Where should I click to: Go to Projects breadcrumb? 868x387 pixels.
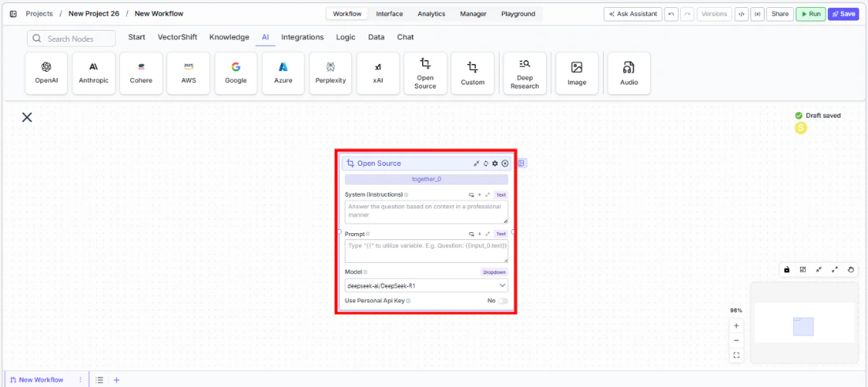tap(39, 13)
